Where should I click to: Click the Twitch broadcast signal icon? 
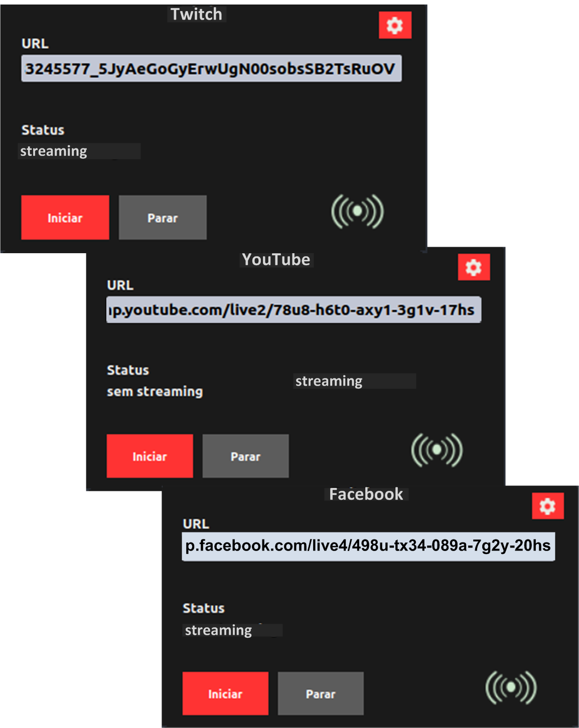coord(357,212)
